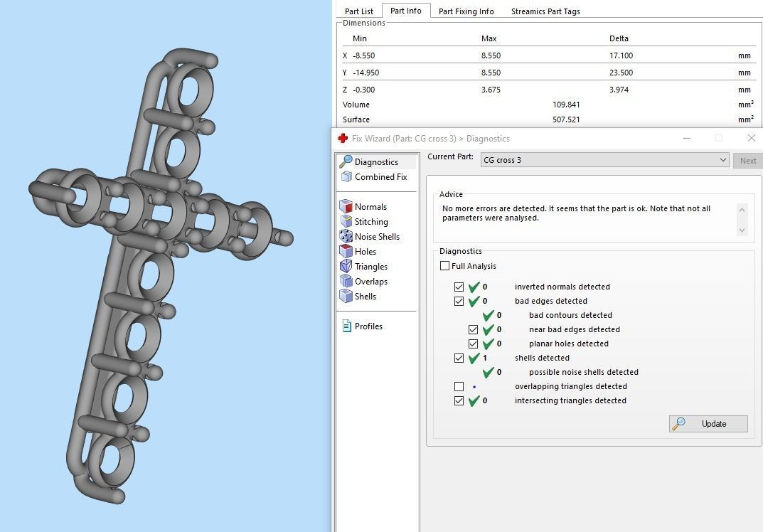763x532 pixels.
Task: Click 'possible noise shells detected' text
Action: [583, 372]
